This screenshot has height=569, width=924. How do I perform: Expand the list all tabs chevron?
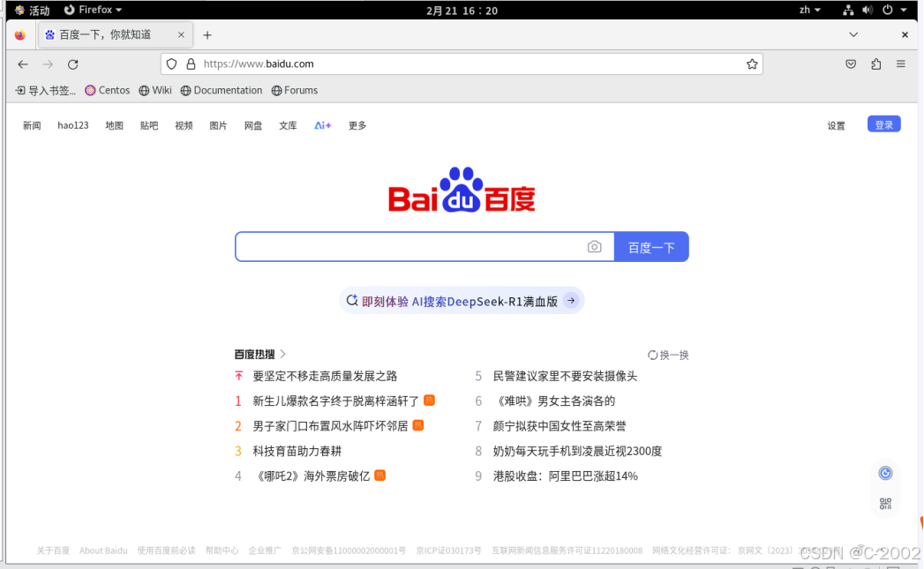point(853,34)
